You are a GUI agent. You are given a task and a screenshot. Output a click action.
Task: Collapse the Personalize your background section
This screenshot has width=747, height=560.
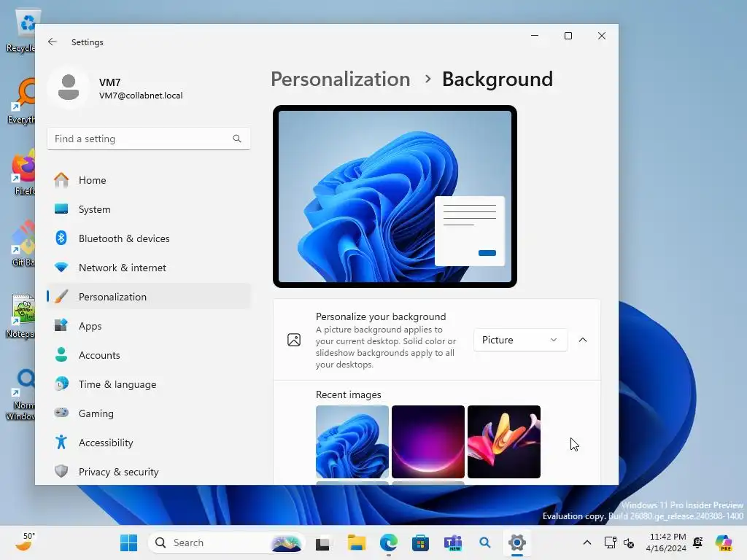tap(583, 340)
